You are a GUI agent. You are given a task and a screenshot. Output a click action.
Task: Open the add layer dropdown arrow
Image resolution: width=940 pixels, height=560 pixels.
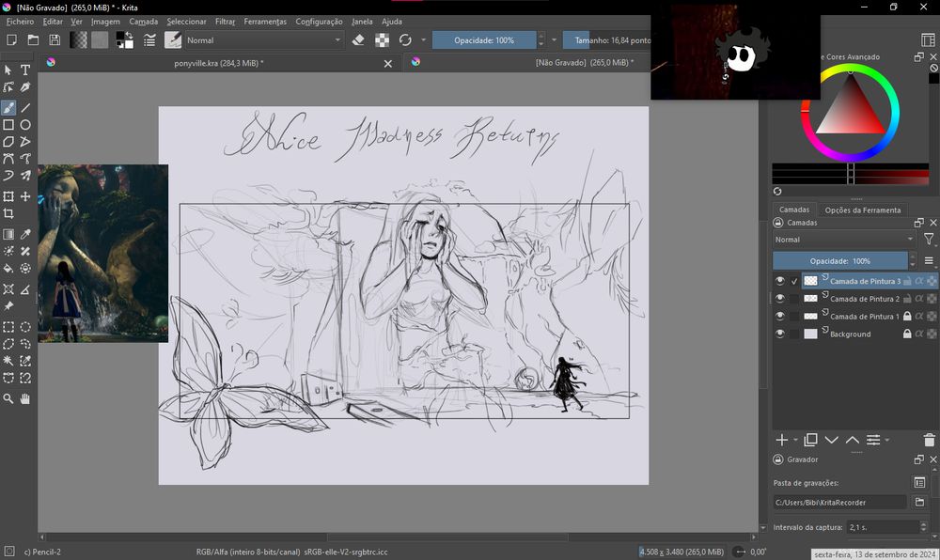point(795,440)
